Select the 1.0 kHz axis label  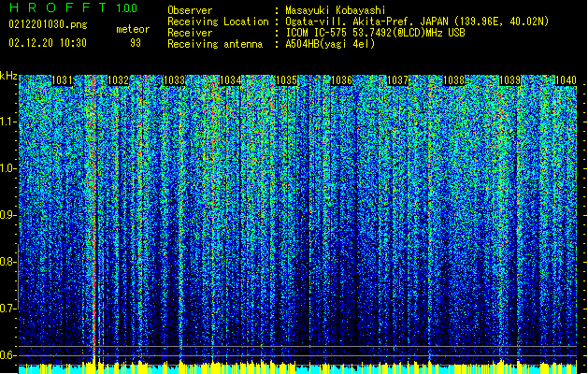(8, 168)
